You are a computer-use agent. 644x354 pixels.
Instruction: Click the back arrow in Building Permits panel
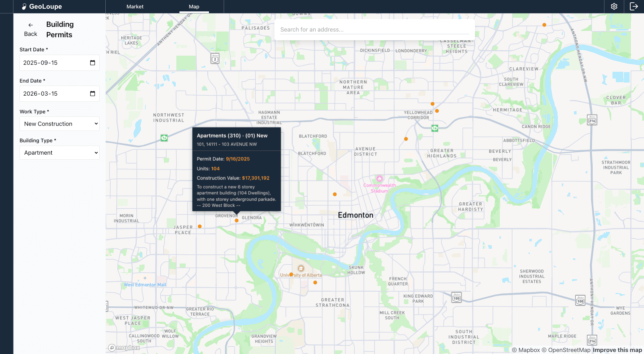coord(31,25)
